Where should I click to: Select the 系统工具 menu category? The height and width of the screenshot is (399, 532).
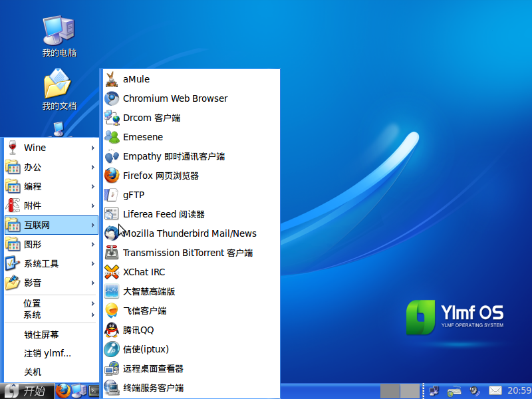coord(51,263)
